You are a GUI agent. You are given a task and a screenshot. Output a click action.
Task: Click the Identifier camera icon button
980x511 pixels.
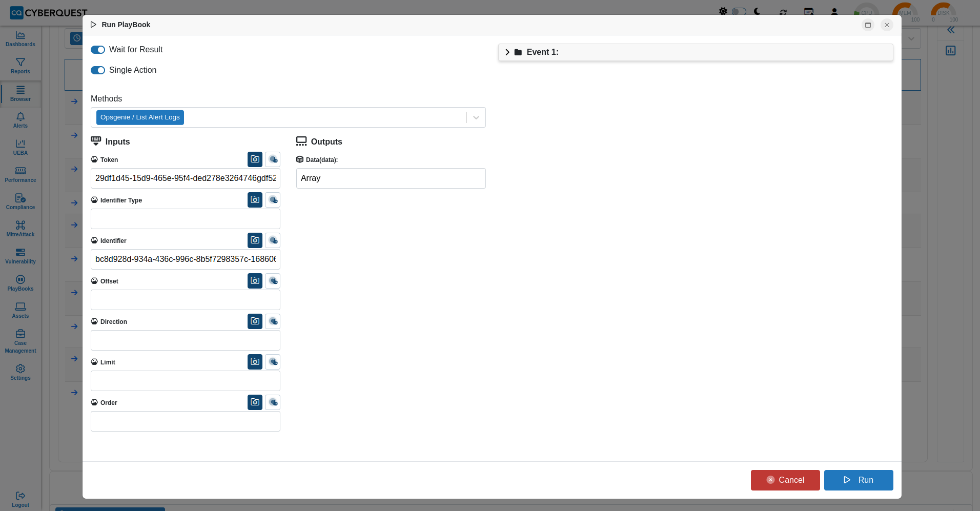(255, 240)
